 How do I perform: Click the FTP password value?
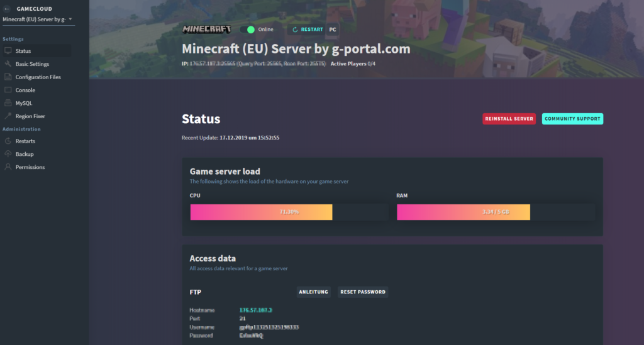coord(251,336)
